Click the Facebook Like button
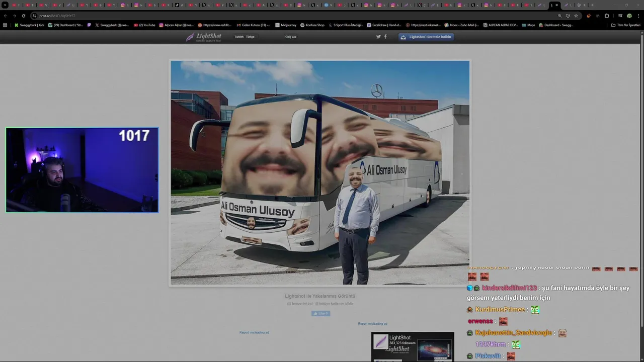Image resolution: width=644 pixels, height=362 pixels. pos(320,313)
